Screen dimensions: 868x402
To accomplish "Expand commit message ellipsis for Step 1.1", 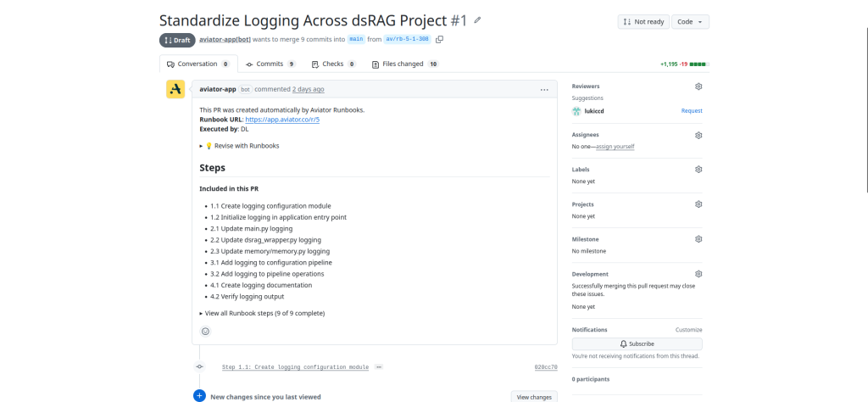I will (x=379, y=367).
